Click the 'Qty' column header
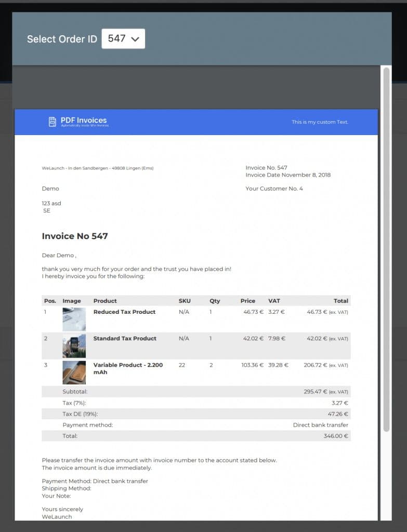 tap(215, 301)
